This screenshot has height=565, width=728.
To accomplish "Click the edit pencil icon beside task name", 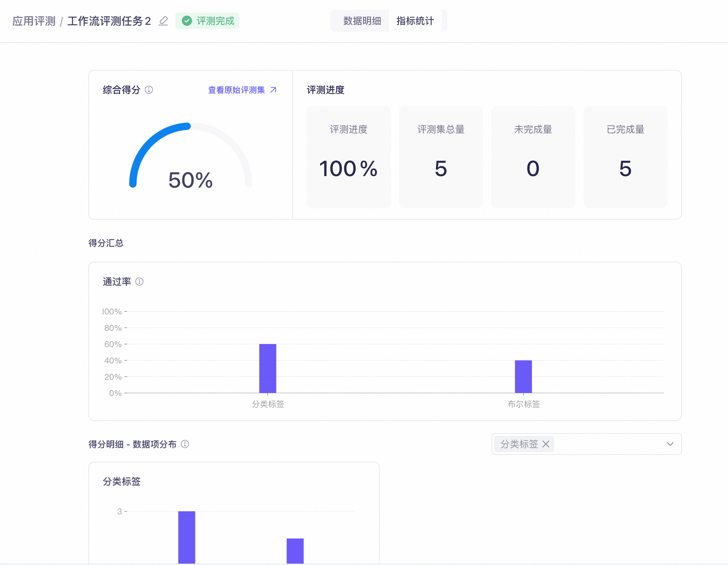I will pyautogui.click(x=163, y=21).
